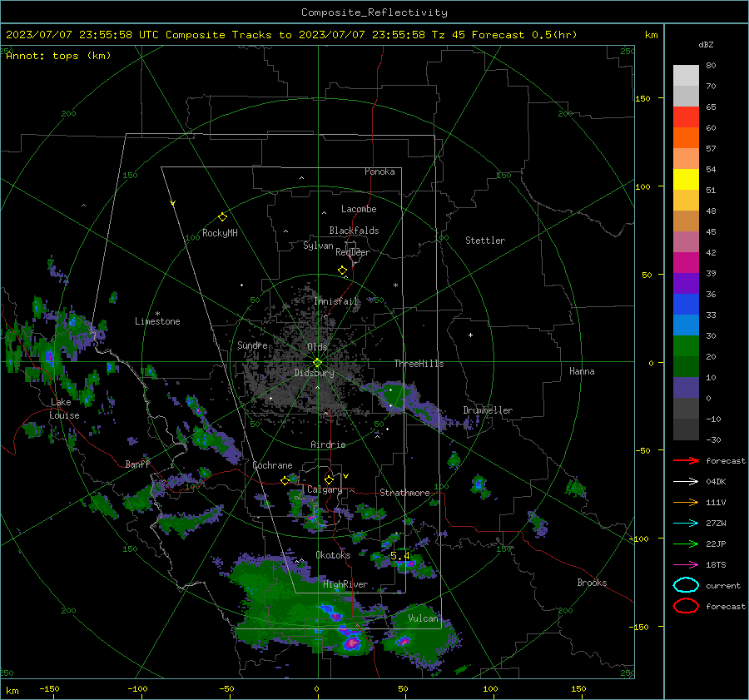
Task: Click the yellow diamond marker below RedDeer
Action: (342, 271)
